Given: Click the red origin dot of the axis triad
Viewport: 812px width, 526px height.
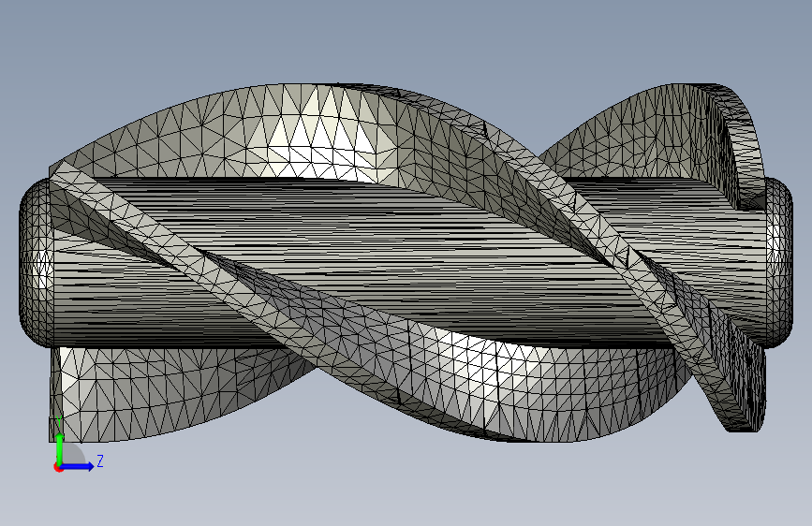Looking at the screenshot, I should click(x=57, y=467).
